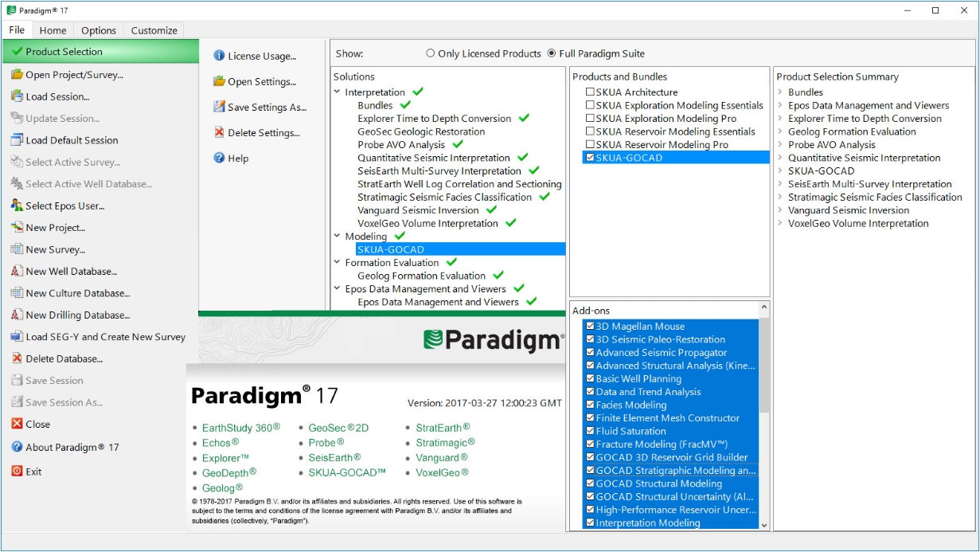Collapse Epos Data Management and Viewers group
Viewport: 980px width, 552px height.
pyautogui.click(x=338, y=288)
